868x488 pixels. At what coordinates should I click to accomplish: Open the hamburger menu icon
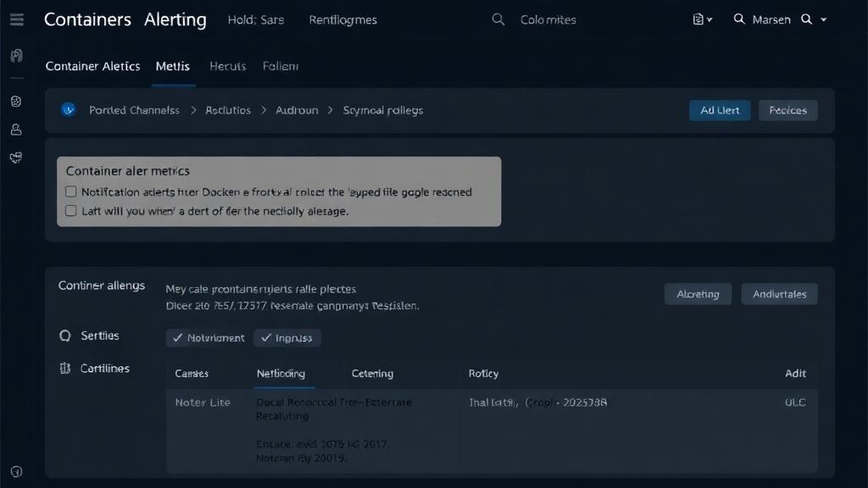point(15,19)
